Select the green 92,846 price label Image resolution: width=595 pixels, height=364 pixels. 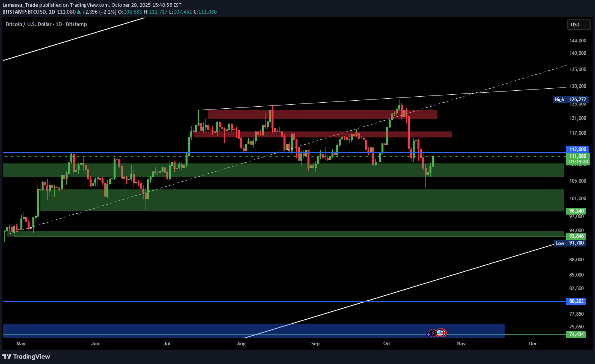click(x=576, y=236)
